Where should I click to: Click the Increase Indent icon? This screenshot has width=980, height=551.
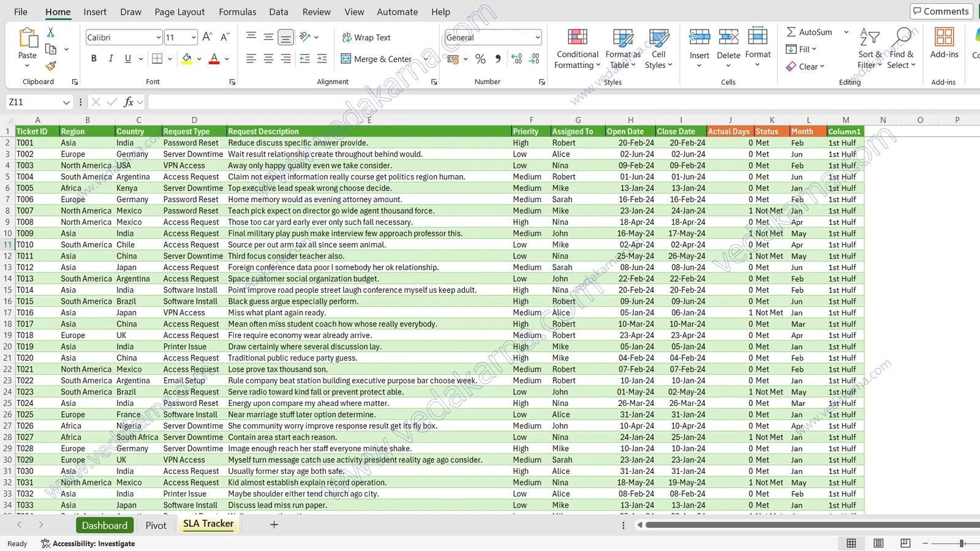tap(322, 59)
